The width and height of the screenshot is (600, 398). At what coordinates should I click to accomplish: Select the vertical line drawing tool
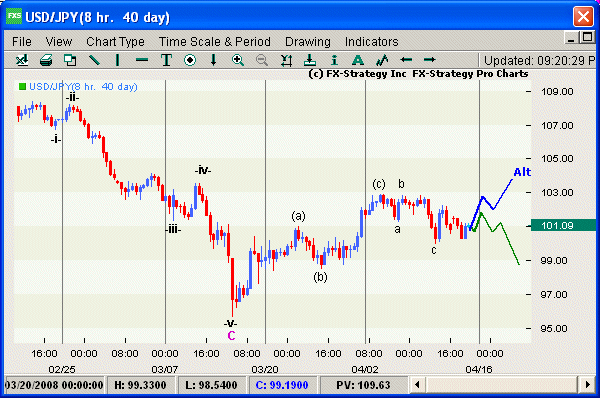117,60
